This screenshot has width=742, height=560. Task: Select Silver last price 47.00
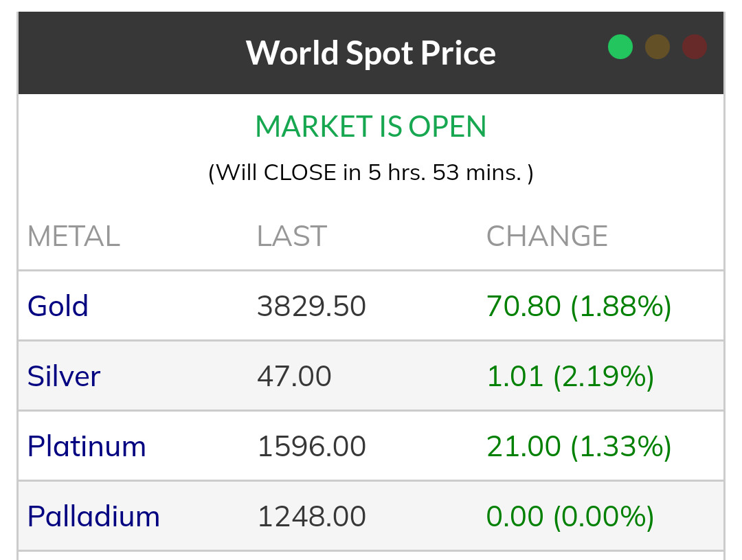(294, 377)
